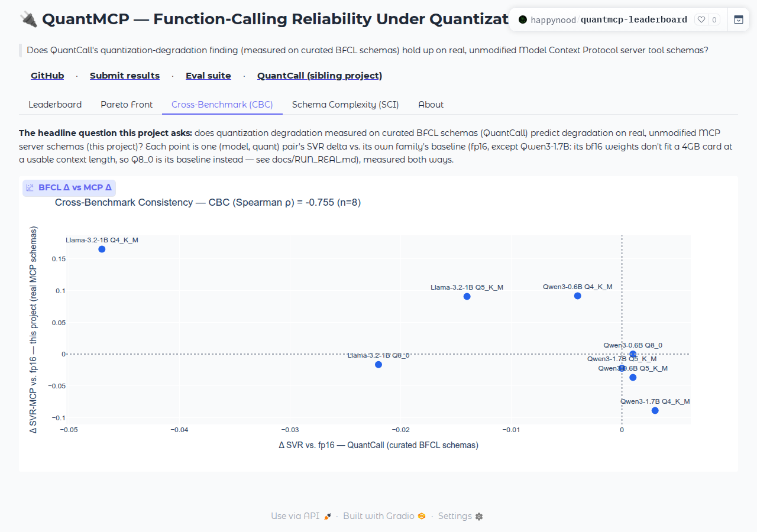Open the quantmcp-leaderboard space link
The height and width of the screenshot is (532, 757).
pos(634,20)
